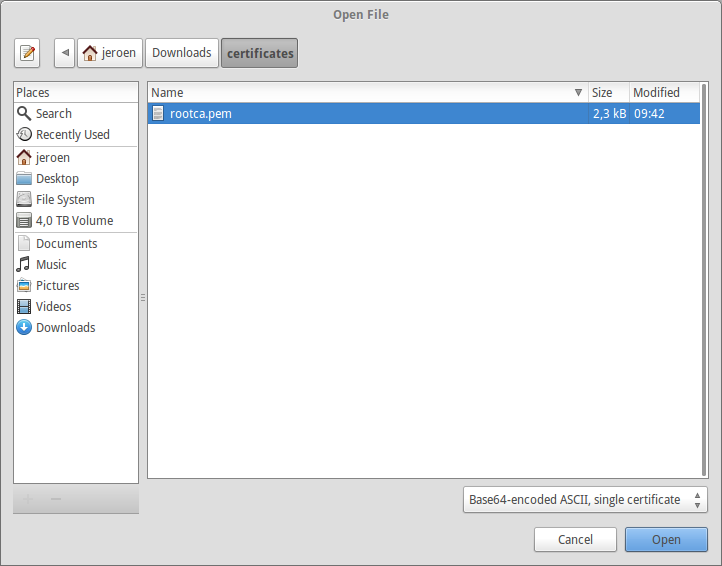This screenshot has width=722, height=566.
Task: Click the File System drive icon
Action: coord(24,200)
